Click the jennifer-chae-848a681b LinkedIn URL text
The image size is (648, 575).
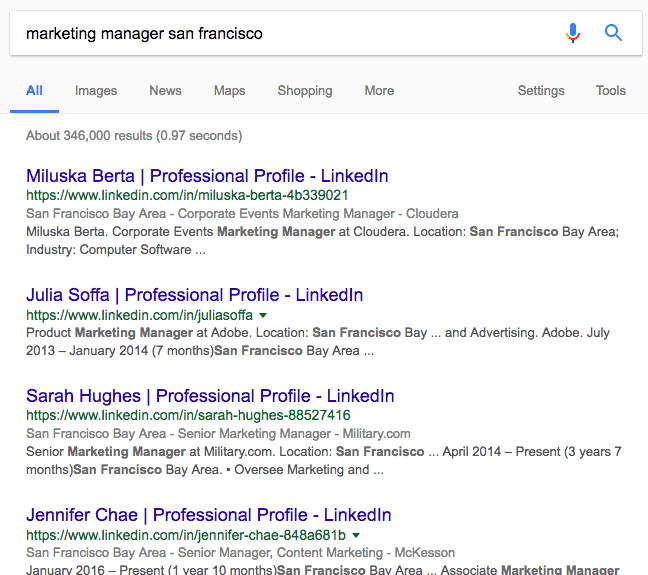click(x=186, y=535)
